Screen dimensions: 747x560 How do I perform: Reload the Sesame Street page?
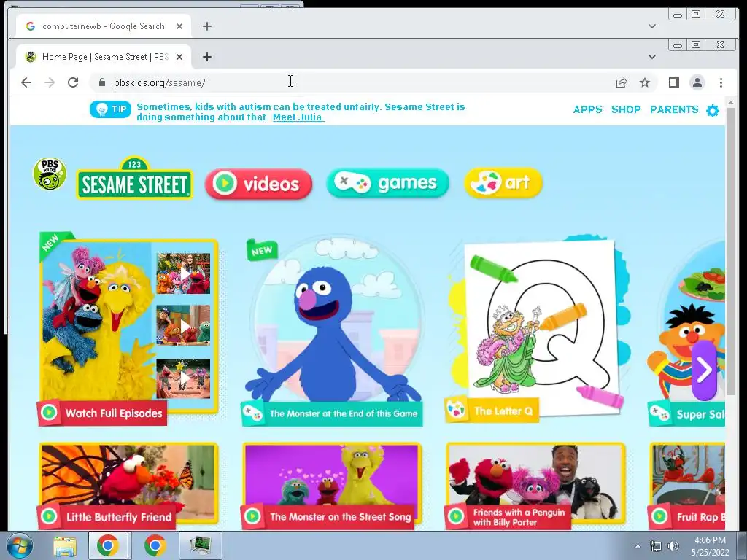tap(73, 82)
